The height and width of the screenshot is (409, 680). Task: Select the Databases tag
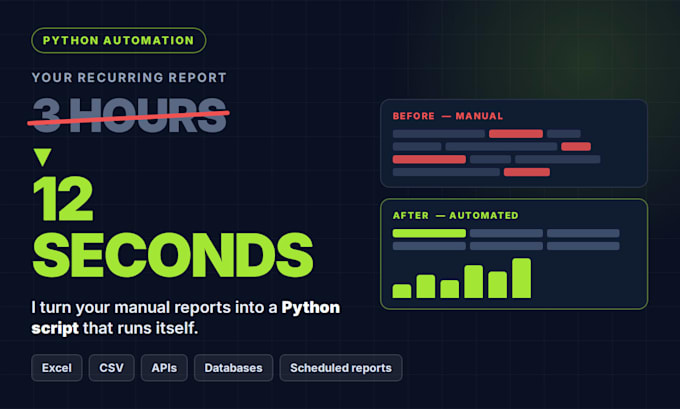pos(233,368)
